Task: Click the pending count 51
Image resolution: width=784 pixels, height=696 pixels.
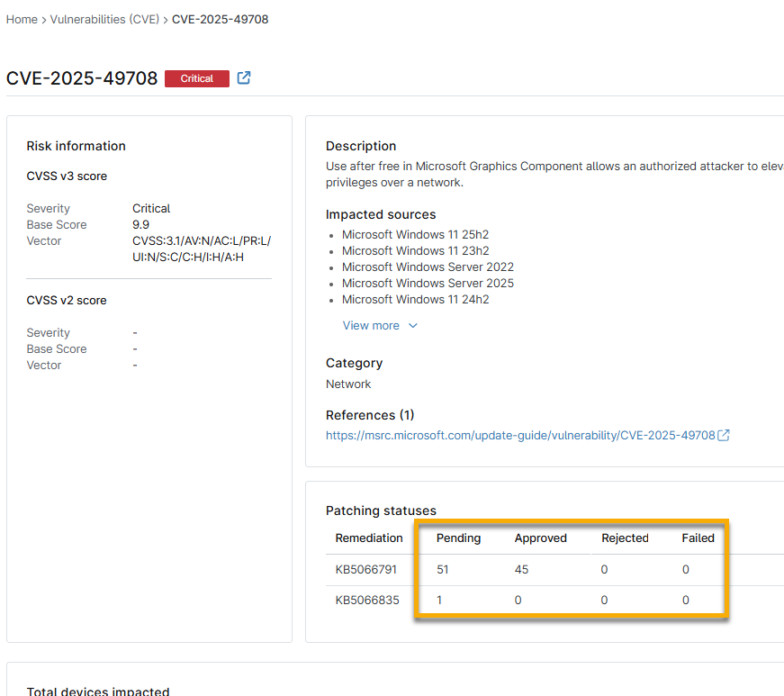Action: point(443,570)
